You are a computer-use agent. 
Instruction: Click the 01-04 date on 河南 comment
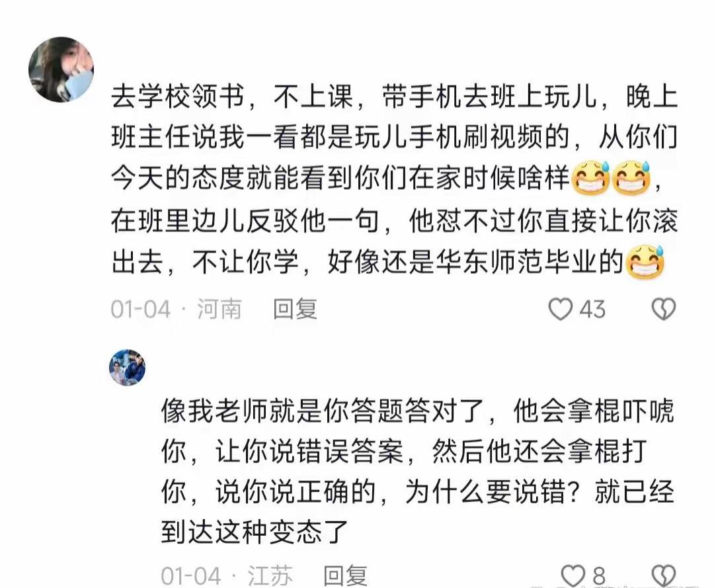pos(140,310)
